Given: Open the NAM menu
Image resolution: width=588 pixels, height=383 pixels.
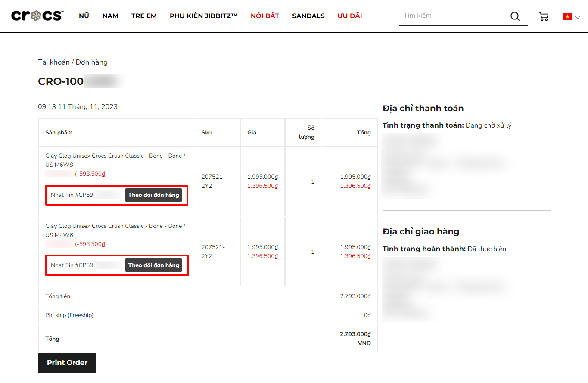Looking at the screenshot, I should [110, 16].
